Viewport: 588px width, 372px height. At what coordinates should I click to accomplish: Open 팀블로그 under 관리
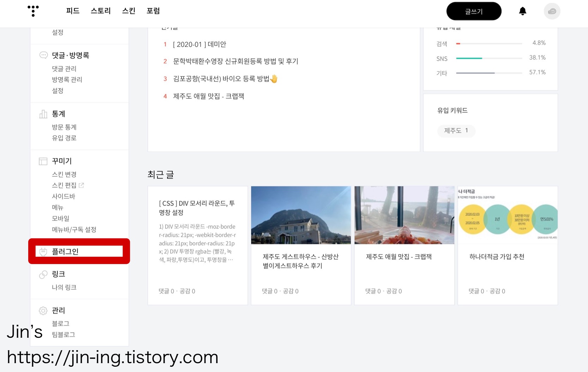[63, 335]
